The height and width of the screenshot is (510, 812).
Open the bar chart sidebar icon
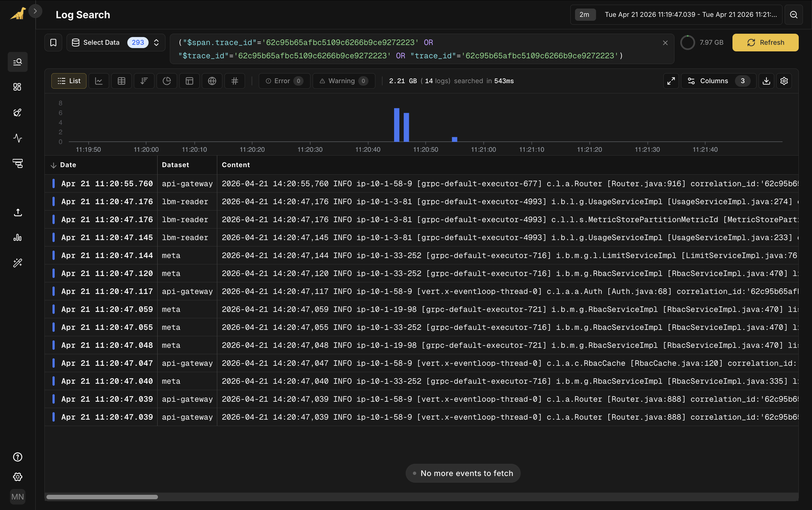(x=17, y=238)
